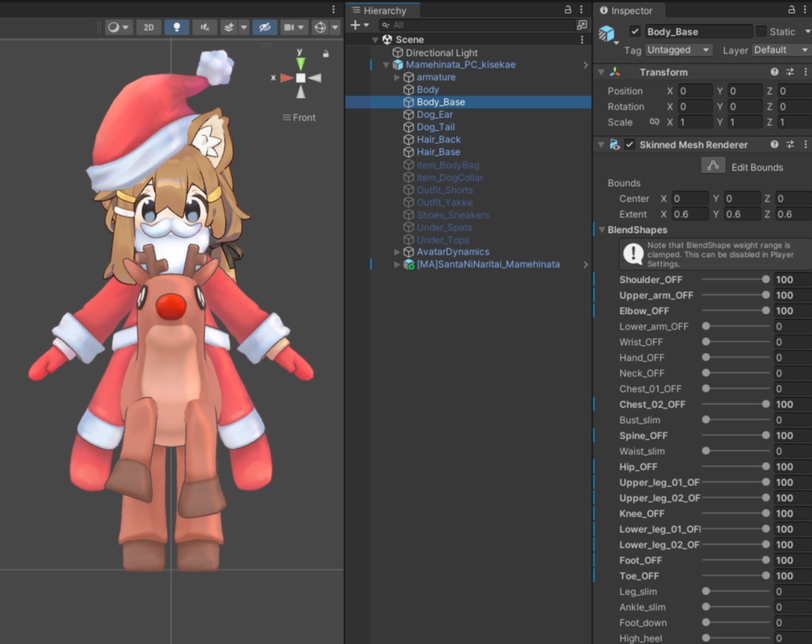The width and height of the screenshot is (812, 644).
Task: Open Mamehinata_PC_kisekae prefab arrow
Action: pos(585,65)
